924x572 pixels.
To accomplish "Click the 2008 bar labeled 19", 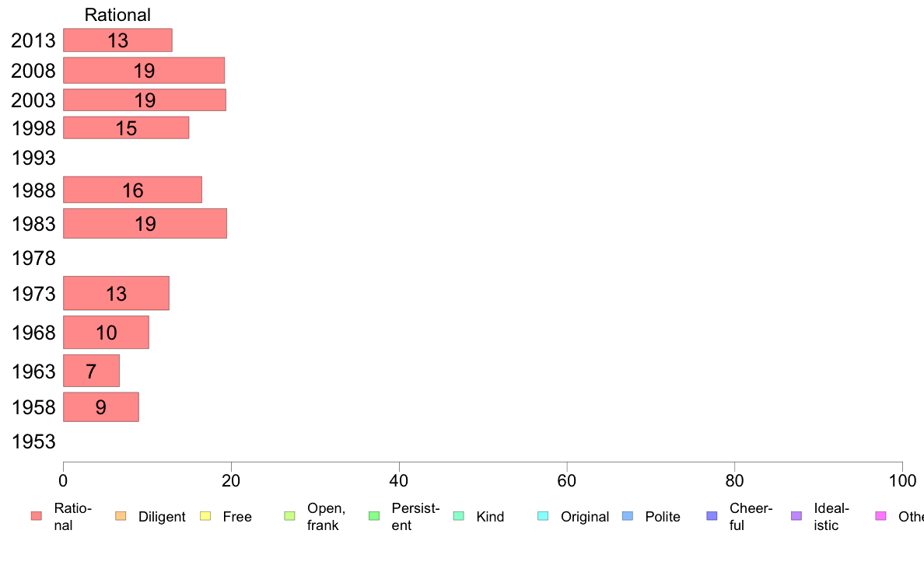I will (144, 70).
